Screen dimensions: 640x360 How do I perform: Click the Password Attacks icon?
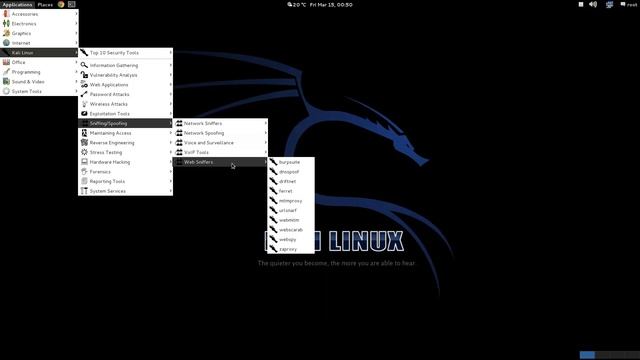coord(84,94)
